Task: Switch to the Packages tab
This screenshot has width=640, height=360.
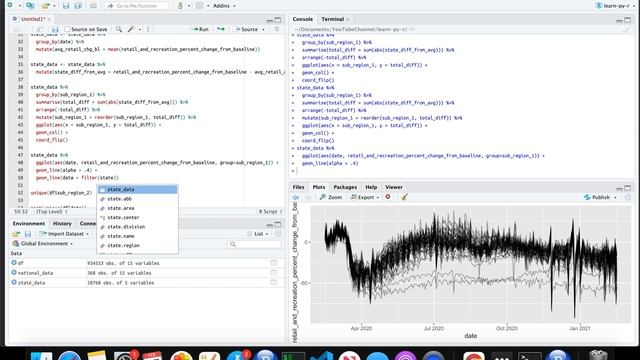Action: [345, 187]
